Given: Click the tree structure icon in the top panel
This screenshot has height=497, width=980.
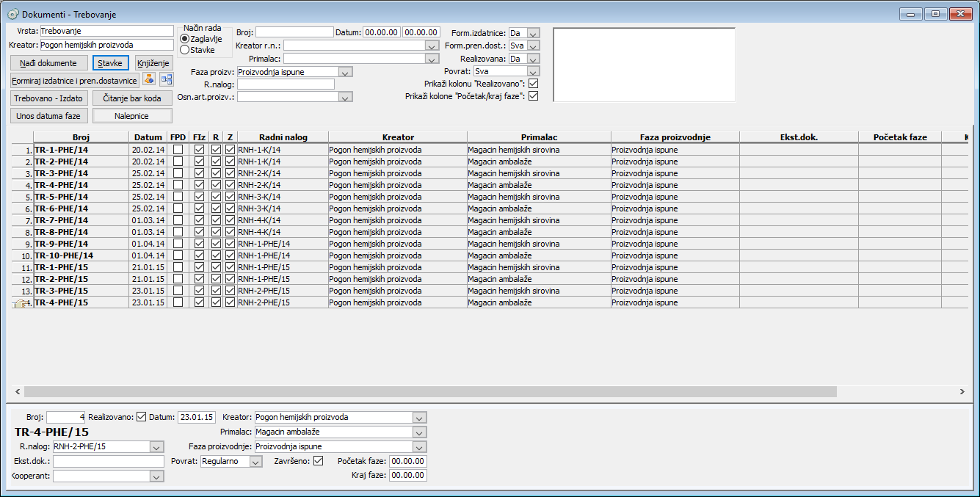Looking at the screenshot, I should (166, 80).
